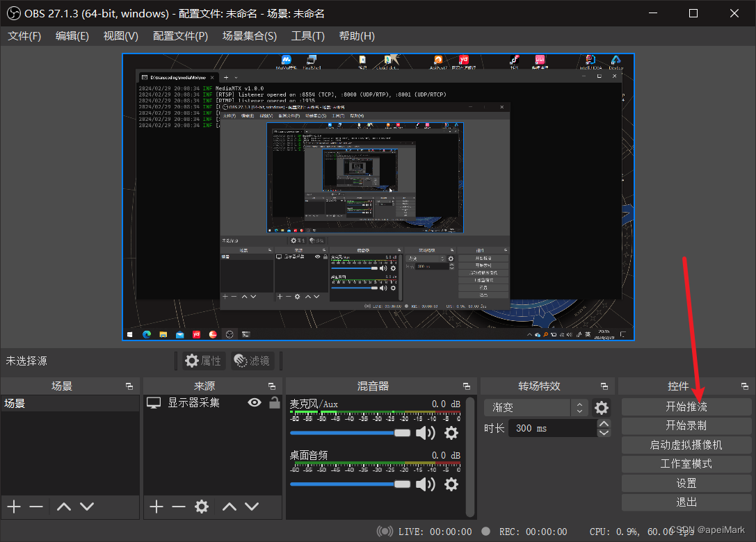Open 设置 in the controls panel

pyautogui.click(x=686, y=483)
